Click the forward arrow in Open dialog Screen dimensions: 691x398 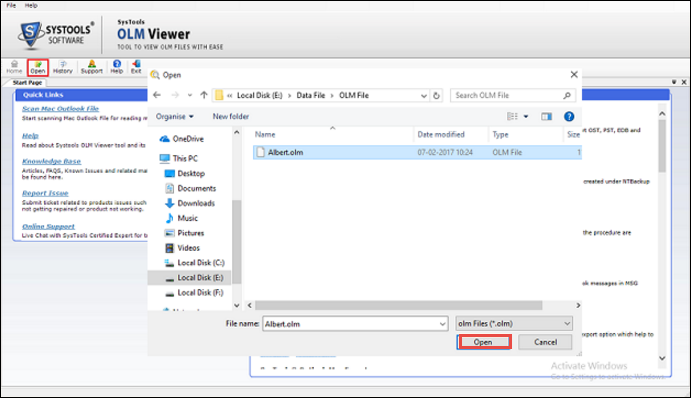point(175,95)
